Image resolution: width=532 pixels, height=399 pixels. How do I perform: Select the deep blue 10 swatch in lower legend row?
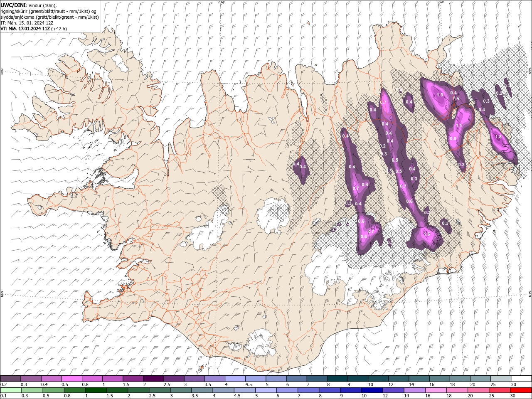(372, 390)
